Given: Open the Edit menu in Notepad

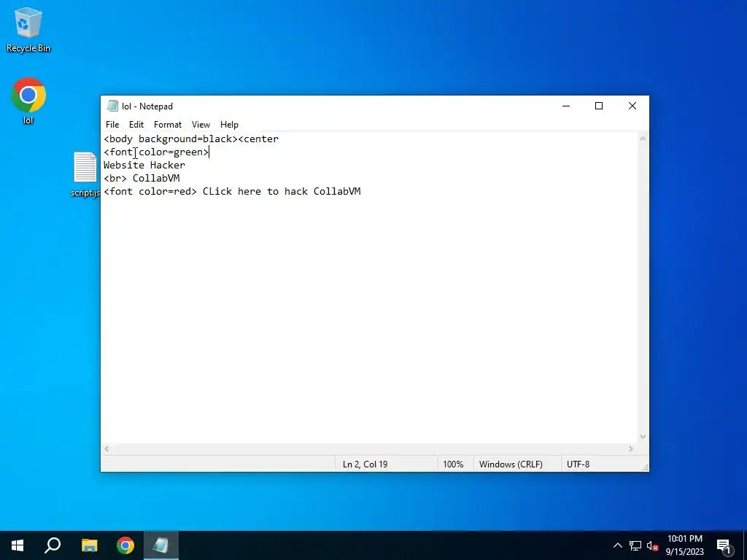Looking at the screenshot, I should pos(136,124).
